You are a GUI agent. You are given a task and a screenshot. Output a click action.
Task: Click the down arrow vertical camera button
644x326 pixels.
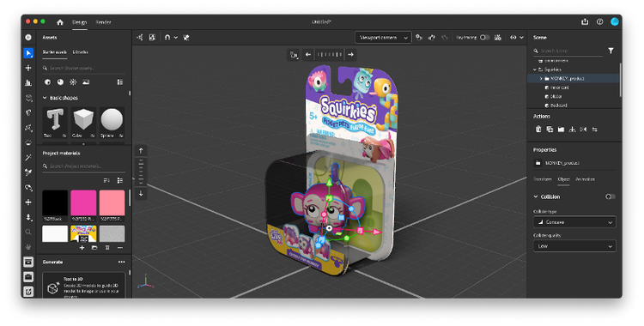[x=141, y=193]
